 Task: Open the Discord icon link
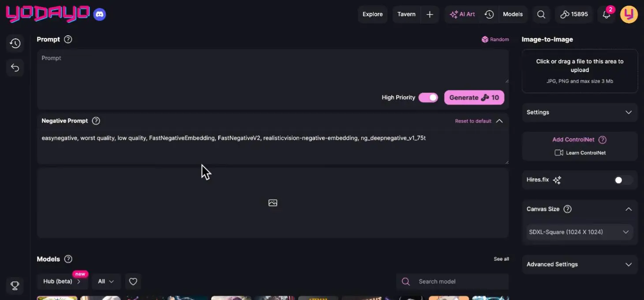(100, 15)
